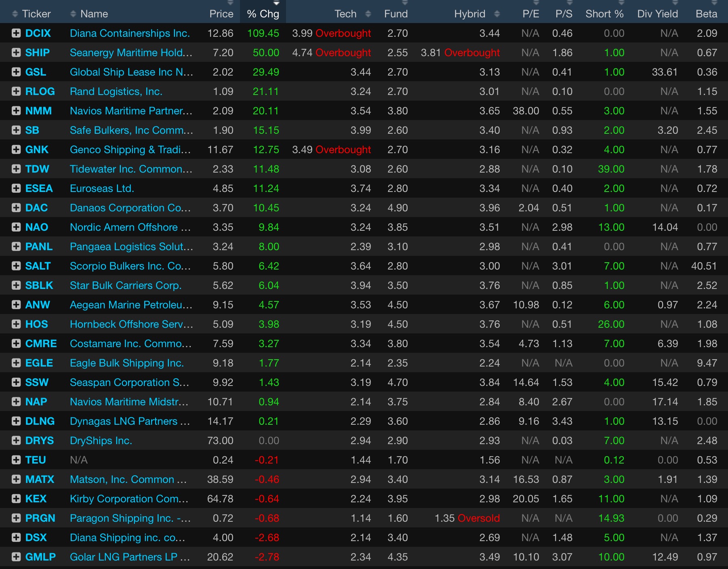
Task: Expand the DCIX row plus icon
Action: pos(16,33)
